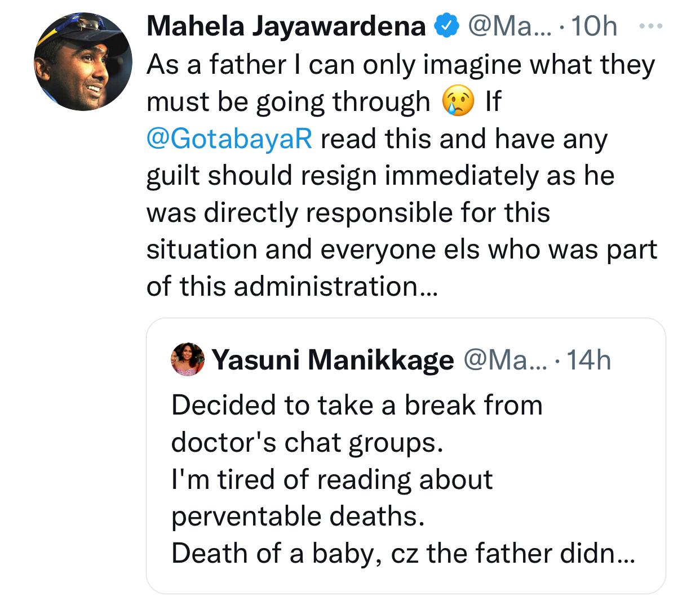The image size is (700, 601).
Task: Click the crying face emoji
Action: tap(458, 102)
